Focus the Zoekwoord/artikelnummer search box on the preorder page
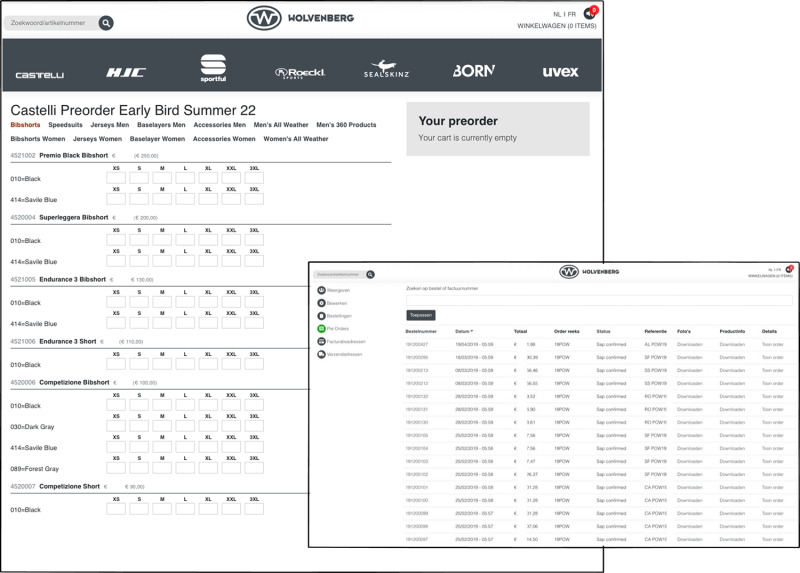 pyautogui.click(x=52, y=22)
